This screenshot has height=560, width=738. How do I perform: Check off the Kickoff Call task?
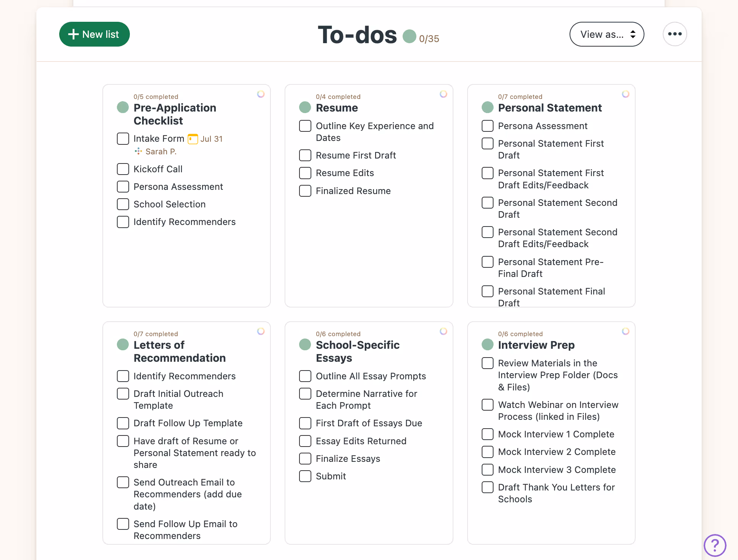tap(123, 169)
